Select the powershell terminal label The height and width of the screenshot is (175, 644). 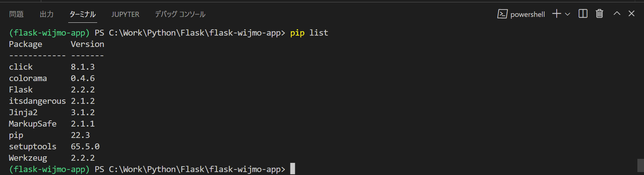pos(527,14)
